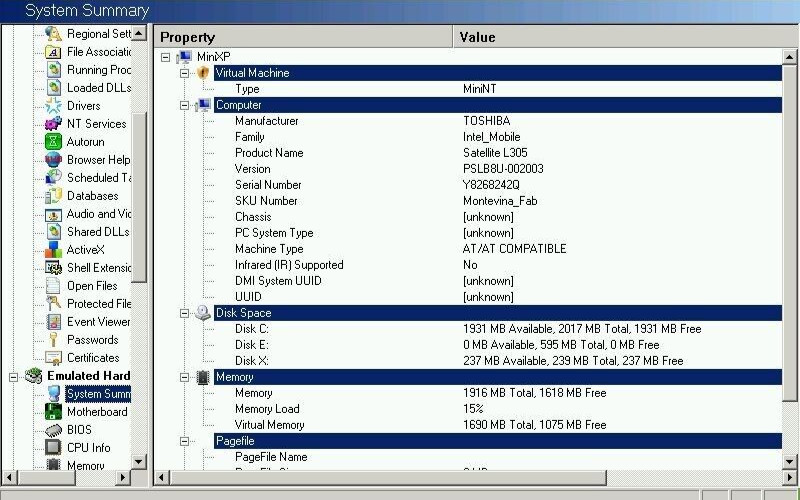Screen dimensions: 800x500
Task: Click the BIOS chip icon
Action: 53,430
